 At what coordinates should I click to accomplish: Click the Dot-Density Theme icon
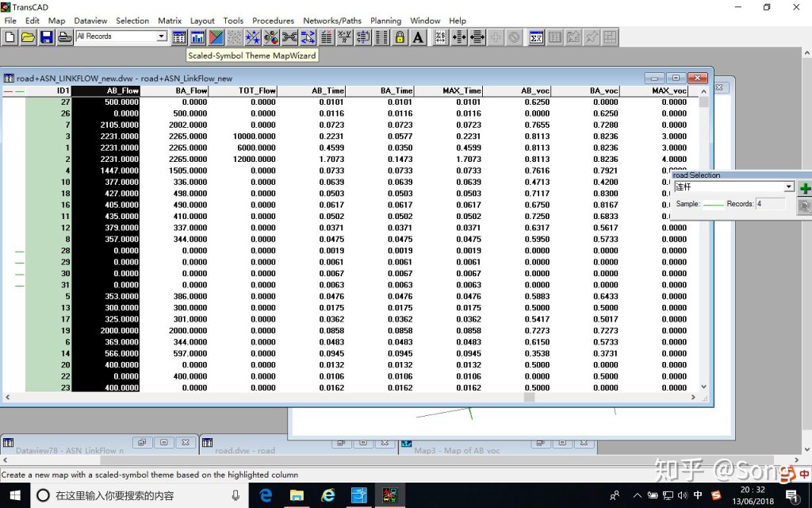click(235, 37)
